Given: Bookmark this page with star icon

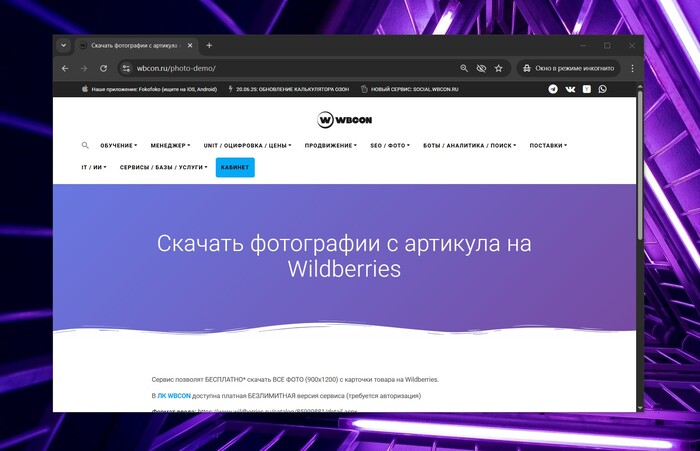Looking at the screenshot, I should [498, 68].
